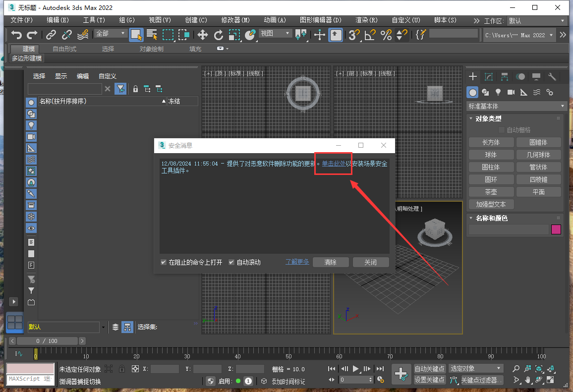Activate the Select Object tool

coord(136,35)
